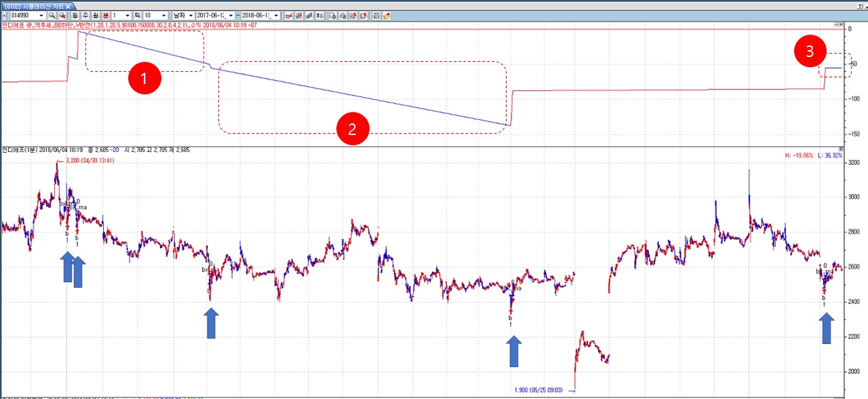868x399 pixels.
Task: Click the document page icon in toolbar
Action: (x=333, y=15)
